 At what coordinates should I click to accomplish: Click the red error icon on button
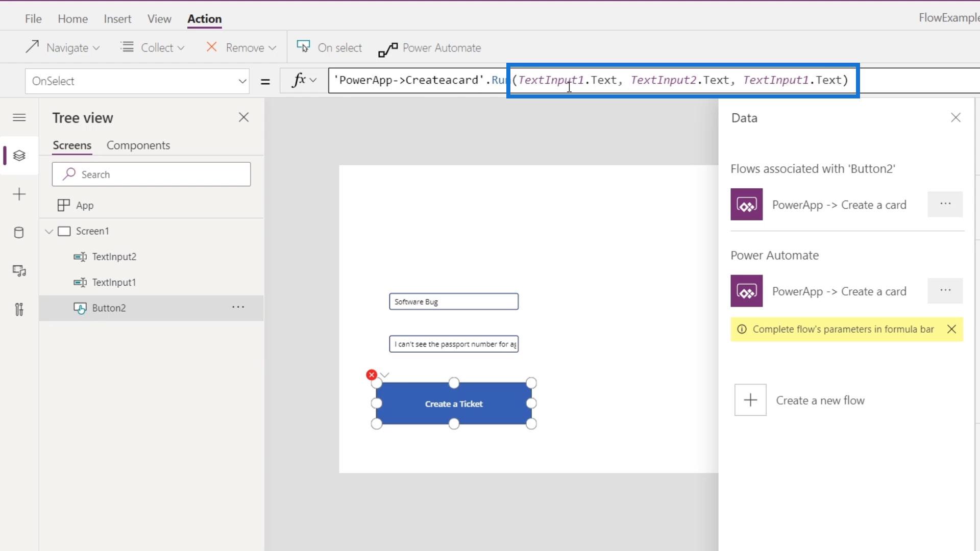pos(372,375)
